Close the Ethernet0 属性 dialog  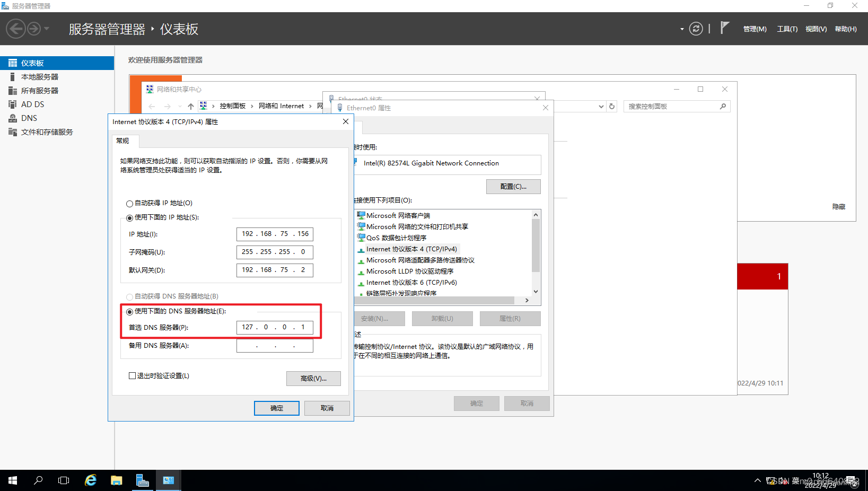pyautogui.click(x=546, y=108)
